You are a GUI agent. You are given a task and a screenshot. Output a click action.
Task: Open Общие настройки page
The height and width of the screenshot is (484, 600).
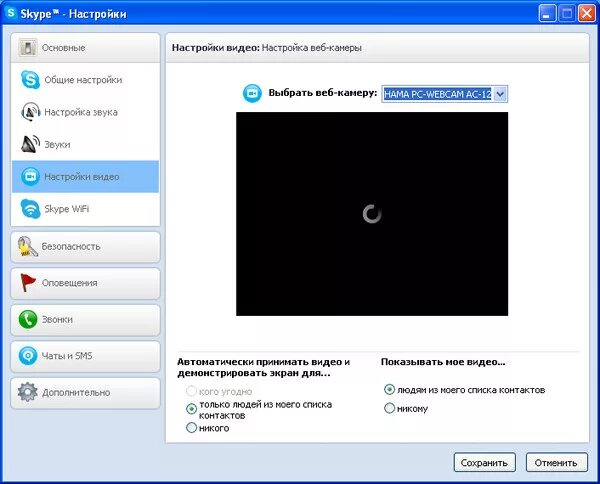coord(85,80)
